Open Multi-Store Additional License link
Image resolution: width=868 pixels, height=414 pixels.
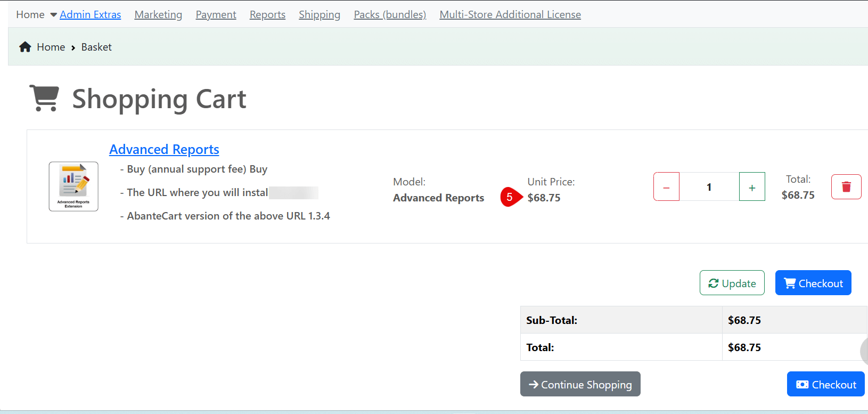tap(510, 15)
